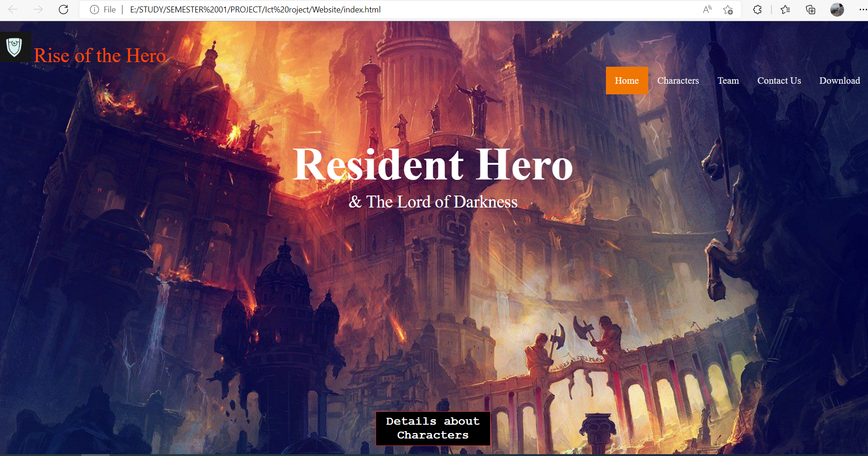The height and width of the screenshot is (456, 868).
Task: Go back with the browser back arrow
Action: 13,10
